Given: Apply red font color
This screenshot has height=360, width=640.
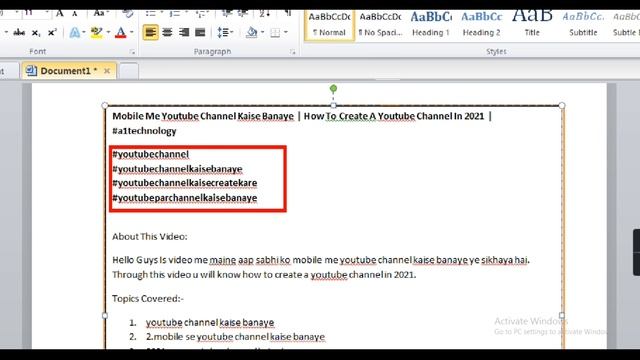Looking at the screenshot, I should click(x=120, y=32).
